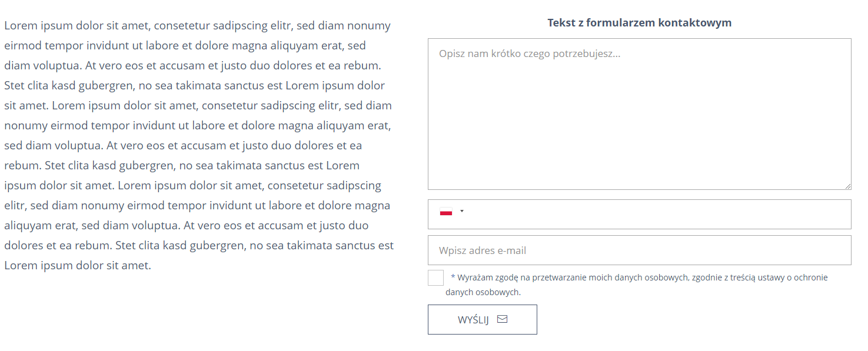Click the paragraph's final line 'Lorem ipsum dolor sit amet.'

click(x=78, y=266)
